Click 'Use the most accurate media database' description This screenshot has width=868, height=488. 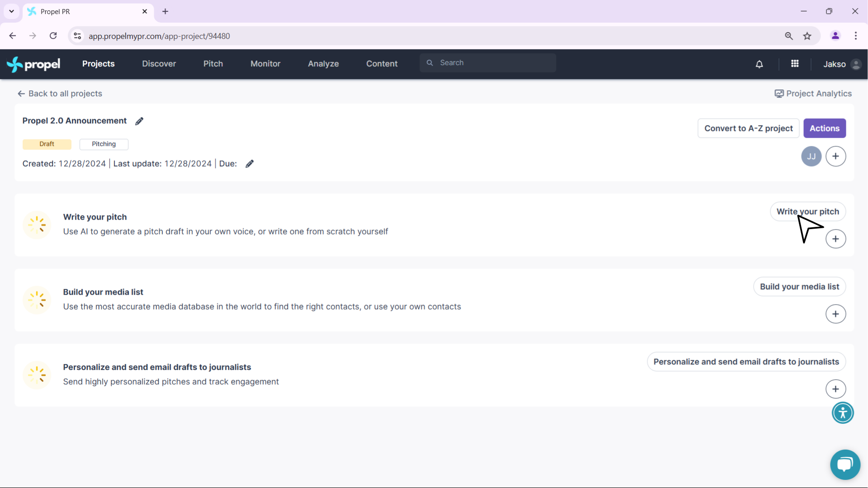click(x=262, y=306)
